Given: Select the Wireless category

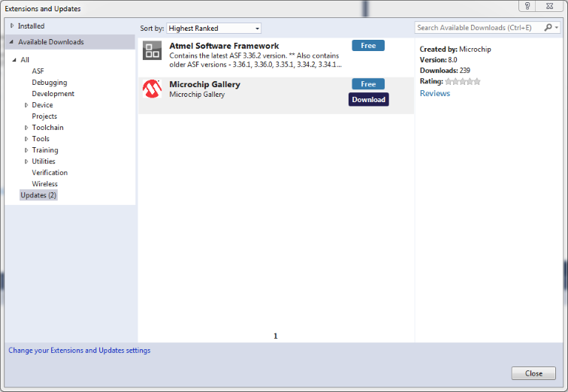Looking at the screenshot, I should click(44, 184).
